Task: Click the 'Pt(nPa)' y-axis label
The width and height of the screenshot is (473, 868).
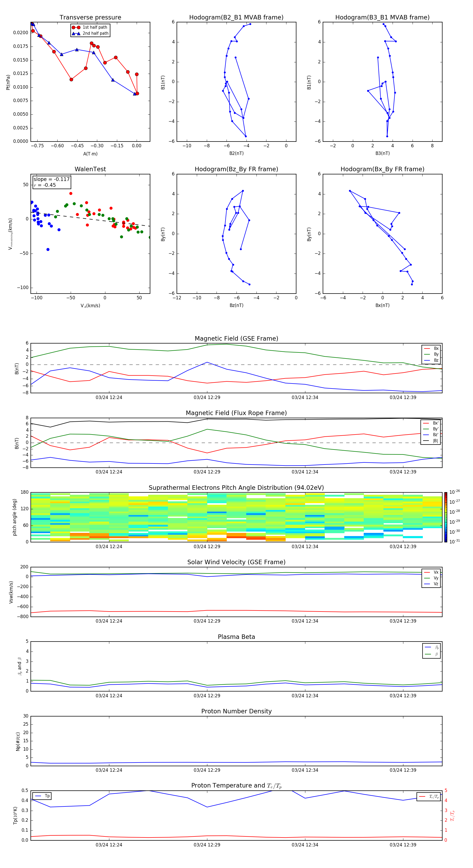Action: click(x=8, y=82)
